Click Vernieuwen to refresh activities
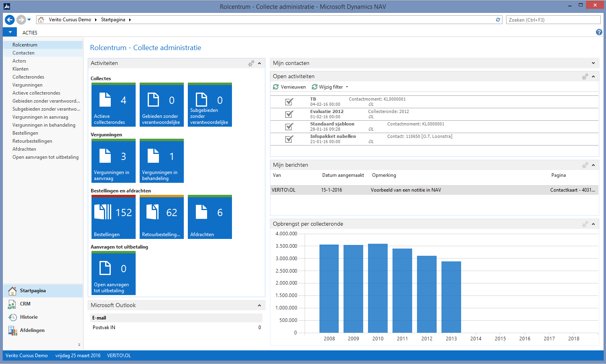Screen dimensions: 606x364 [x=289, y=87]
